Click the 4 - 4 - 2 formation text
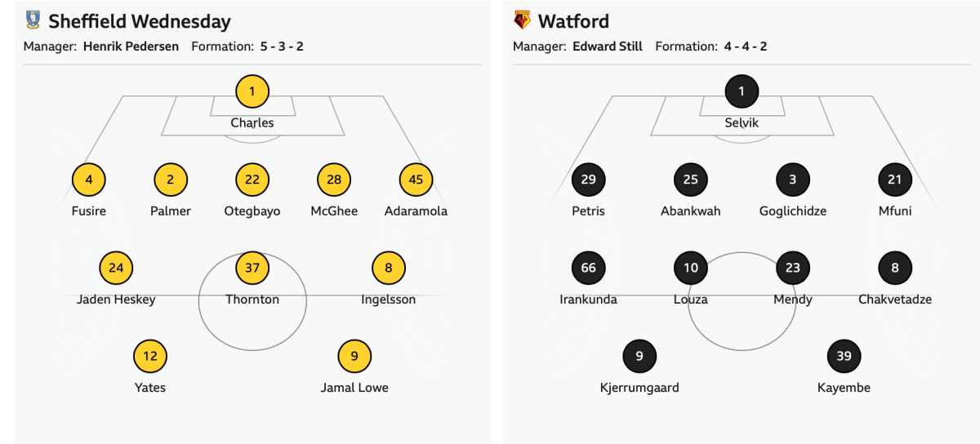980x444 pixels. click(745, 47)
